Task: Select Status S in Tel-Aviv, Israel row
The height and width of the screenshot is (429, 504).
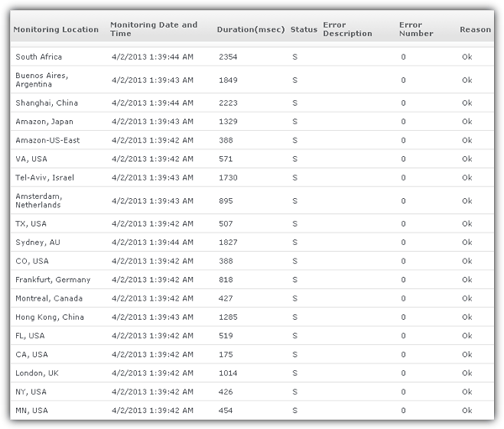Action: [x=295, y=177]
